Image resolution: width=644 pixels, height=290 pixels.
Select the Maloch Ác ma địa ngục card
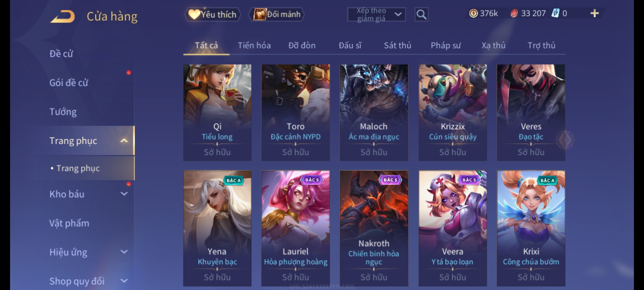point(374,113)
